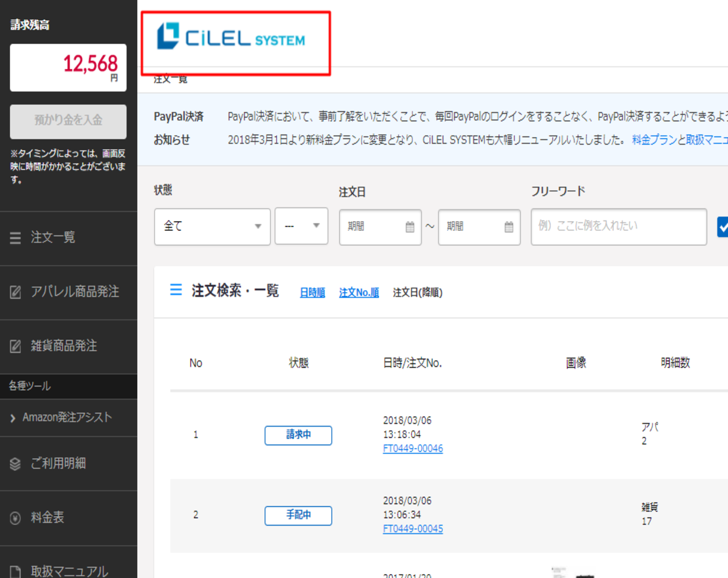This screenshot has width=728, height=578.
Task: Open order link FT0449-00045
Action: point(413,529)
